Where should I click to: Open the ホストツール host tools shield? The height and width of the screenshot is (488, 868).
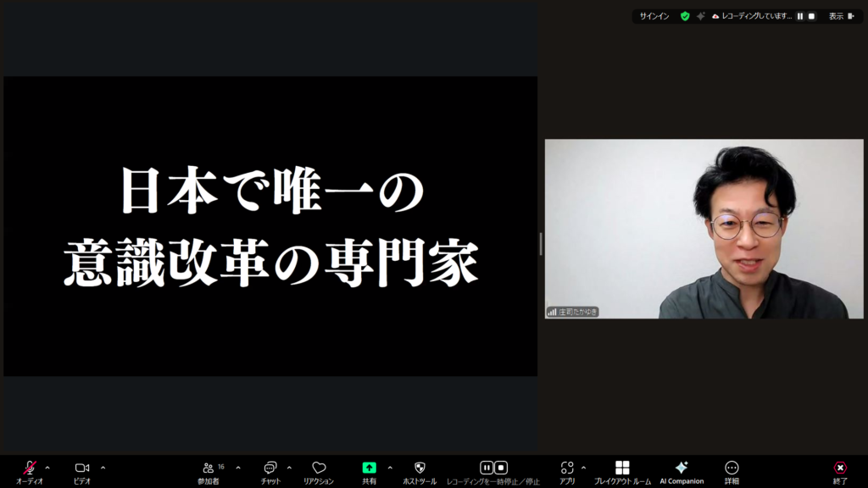point(420,469)
